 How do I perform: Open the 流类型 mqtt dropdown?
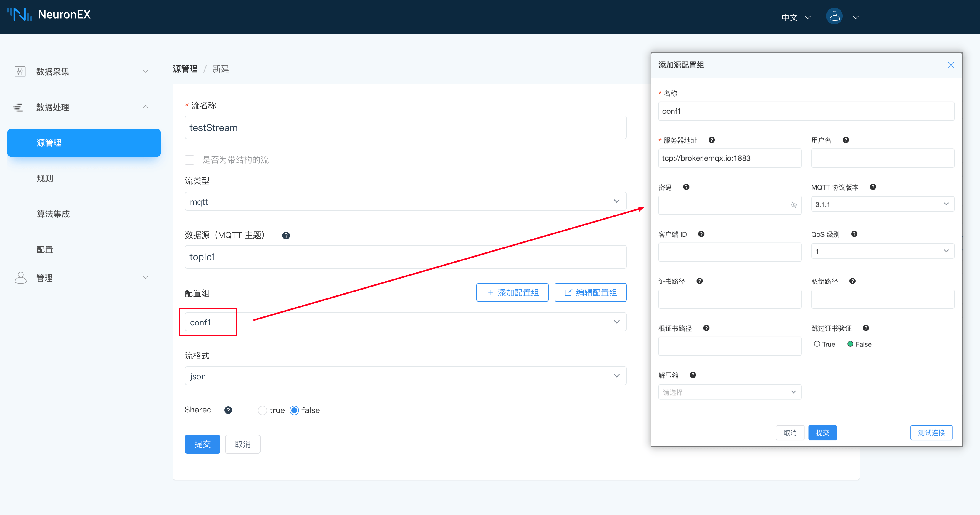405,201
